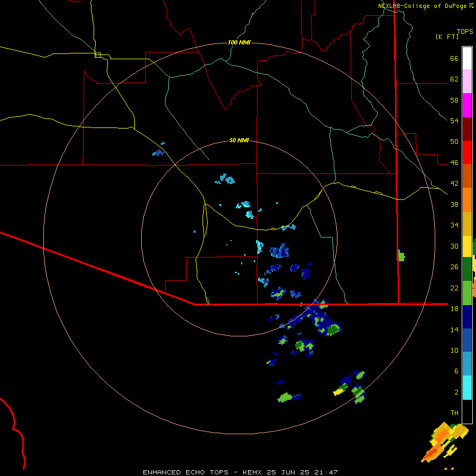Image resolution: width=476 pixels, height=476 pixels.
Task: Click the 26 value on the legend
Action: pos(454,267)
